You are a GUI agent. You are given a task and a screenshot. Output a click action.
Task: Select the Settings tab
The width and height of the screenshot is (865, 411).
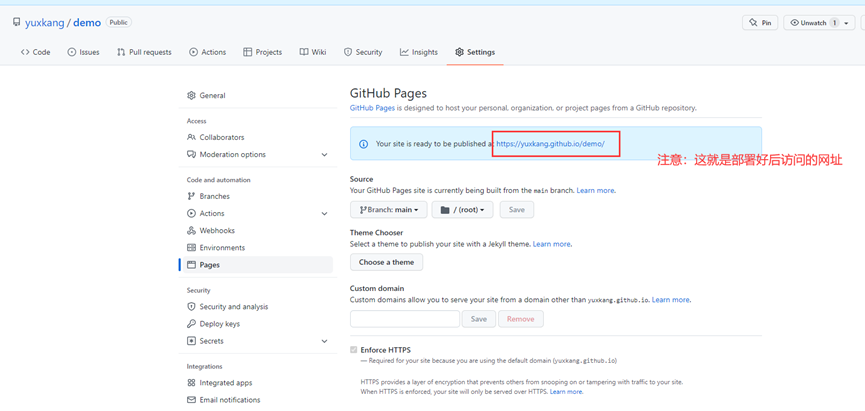(475, 52)
